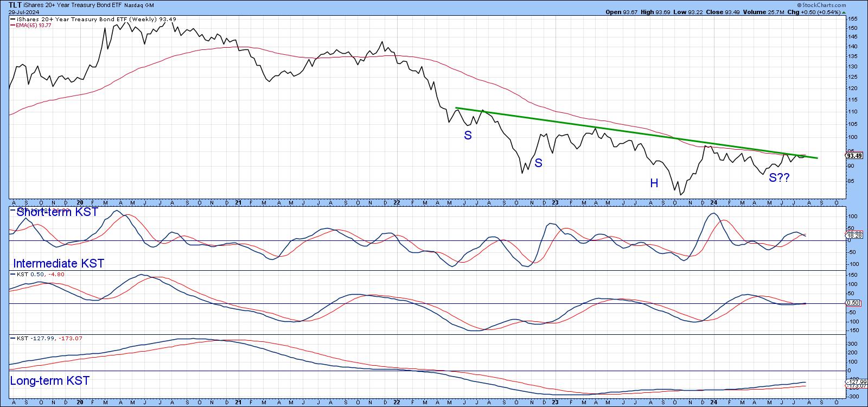This screenshot has width=868, height=407.
Task: Click the 300 long-term KST axis label
Action: [x=852, y=344]
